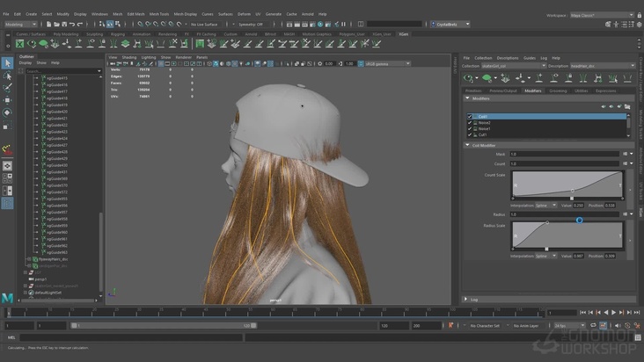Activate the Lasso select tool

7,76
